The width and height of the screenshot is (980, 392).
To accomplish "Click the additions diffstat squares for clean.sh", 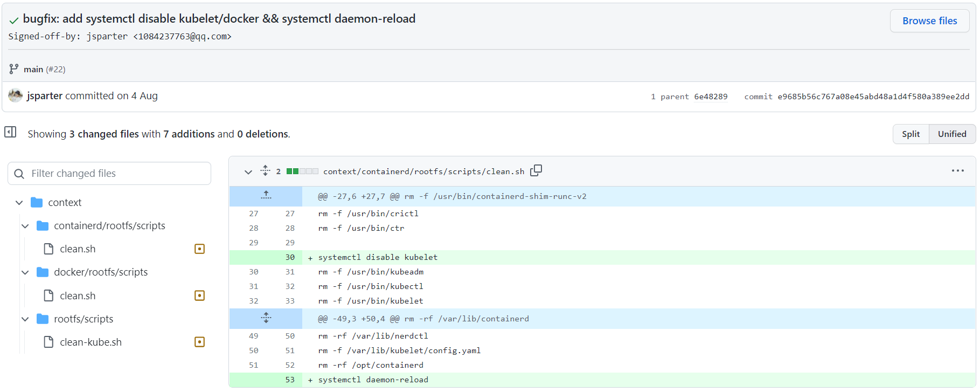I will (x=302, y=171).
